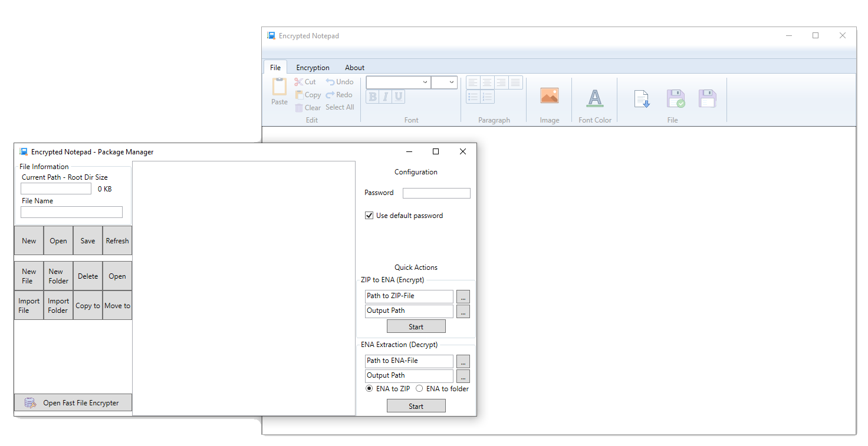Click the Import Folder button
The image size is (868, 446).
pos(58,306)
